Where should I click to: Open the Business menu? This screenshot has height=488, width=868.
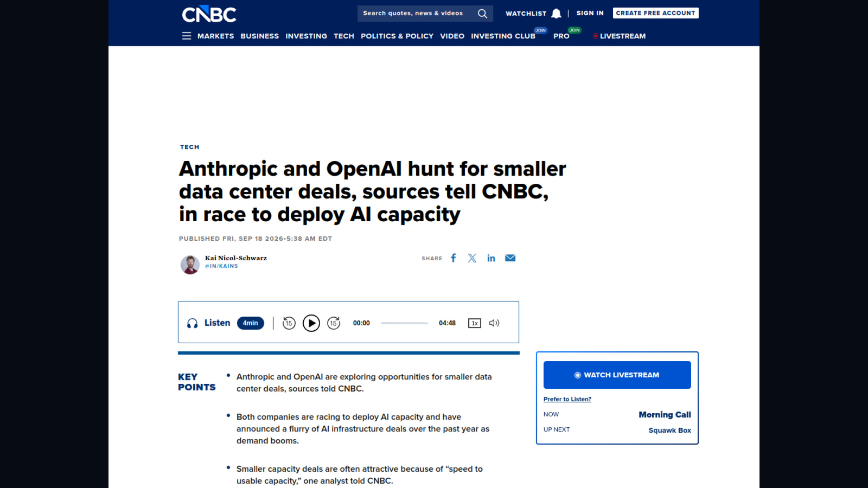pos(260,36)
